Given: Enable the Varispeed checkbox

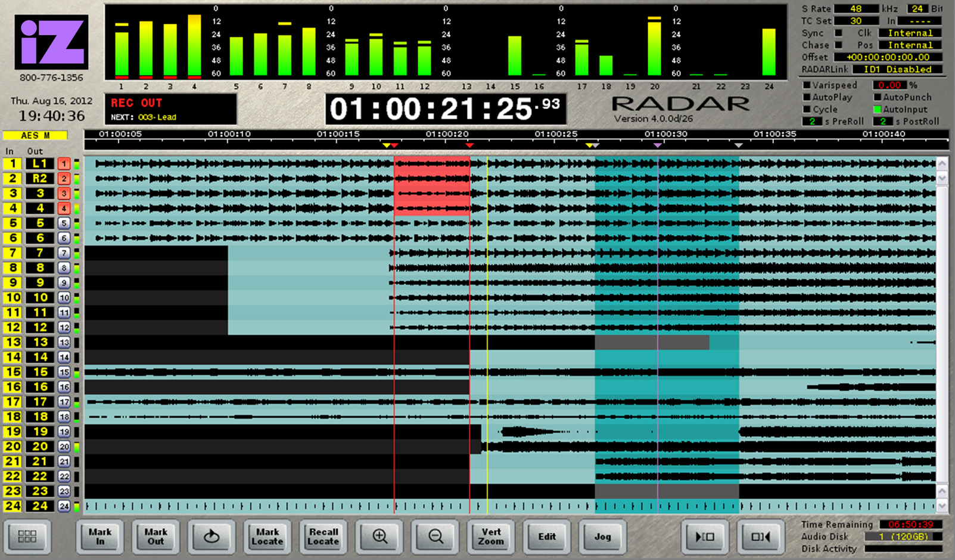Looking at the screenshot, I should pos(807,85).
